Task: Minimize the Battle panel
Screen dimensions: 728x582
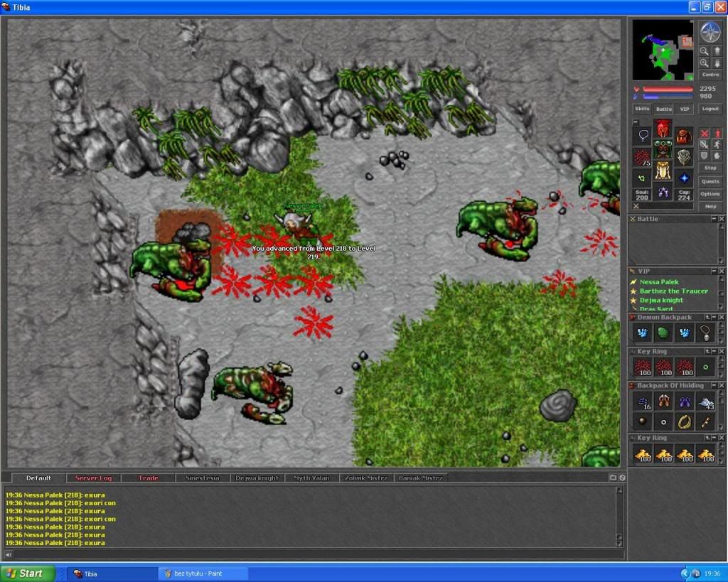Action: pos(714,219)
